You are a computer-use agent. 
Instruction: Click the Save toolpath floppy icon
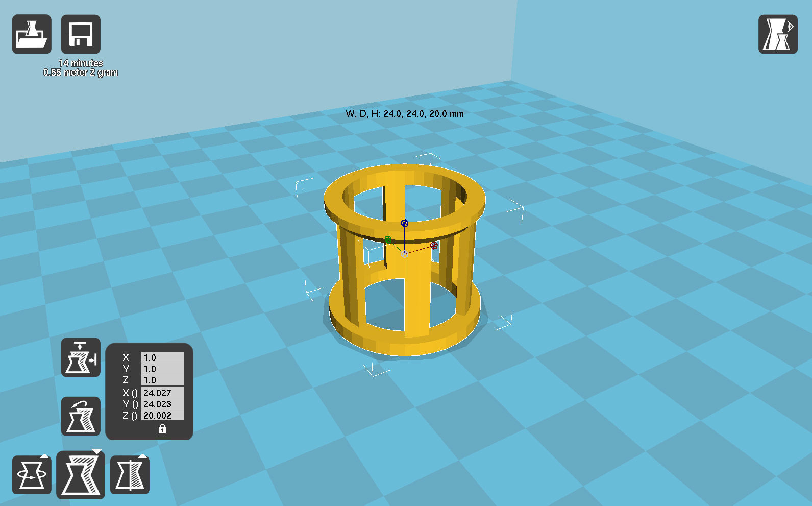click(81, 34)
